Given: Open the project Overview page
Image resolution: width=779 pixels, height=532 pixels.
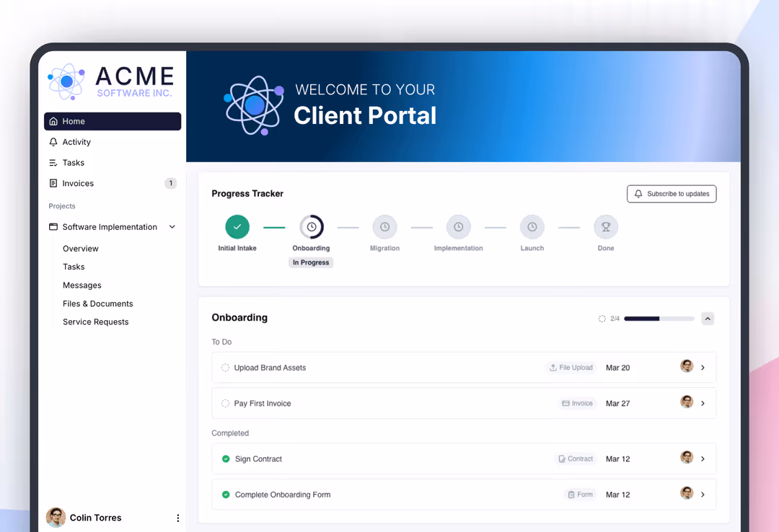Looking at the screenshot, I should 81,249.
